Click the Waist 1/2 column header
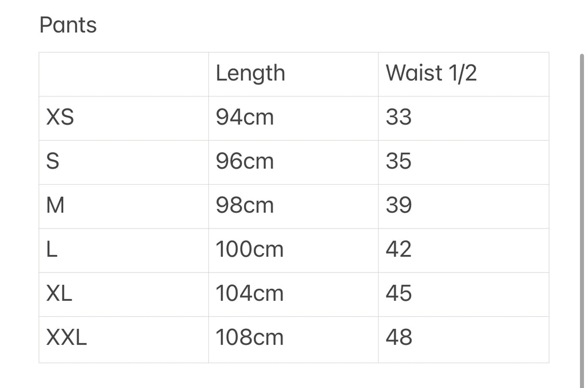The width and height of the screenshot is (588, 388). point(431,73)
